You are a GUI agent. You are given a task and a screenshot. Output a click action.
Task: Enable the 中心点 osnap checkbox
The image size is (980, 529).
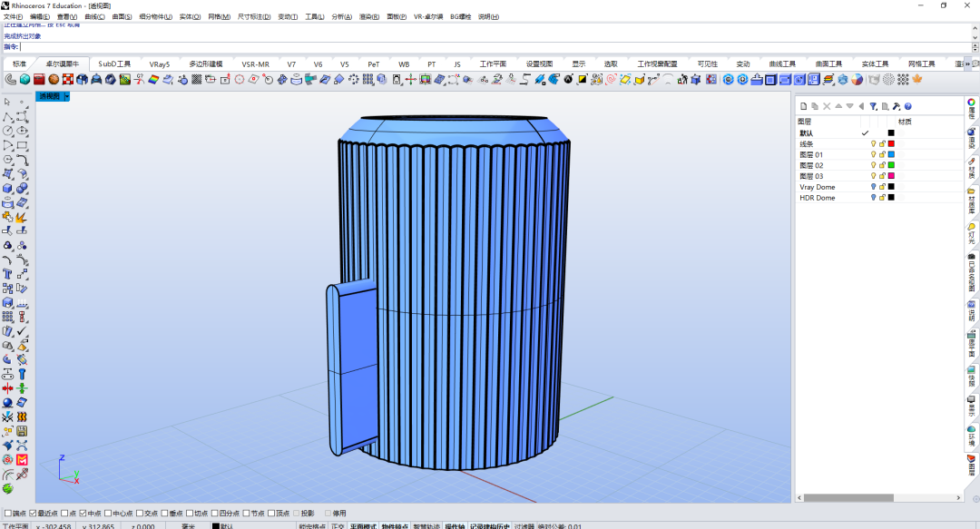coord(108,514)
